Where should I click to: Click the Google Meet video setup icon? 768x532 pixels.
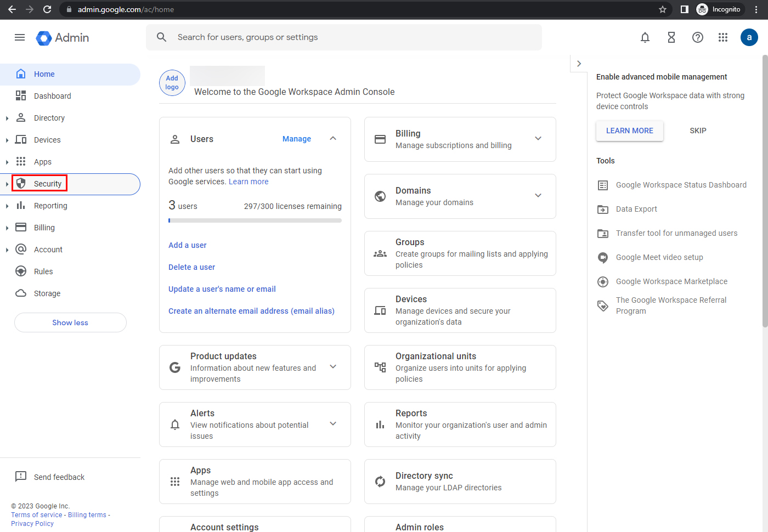(x=603, y=257)
